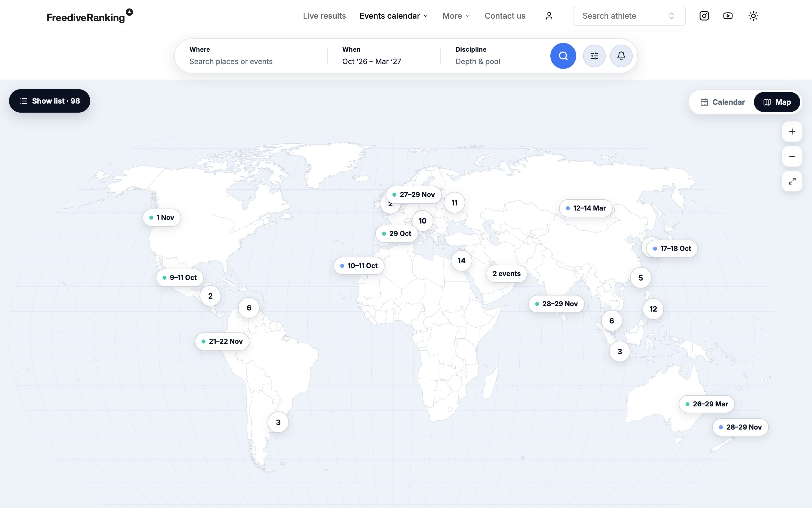This screenshot has width=812, height=508.
Task: Select the 1 Nov event marker
Action: tap(162, 217)
